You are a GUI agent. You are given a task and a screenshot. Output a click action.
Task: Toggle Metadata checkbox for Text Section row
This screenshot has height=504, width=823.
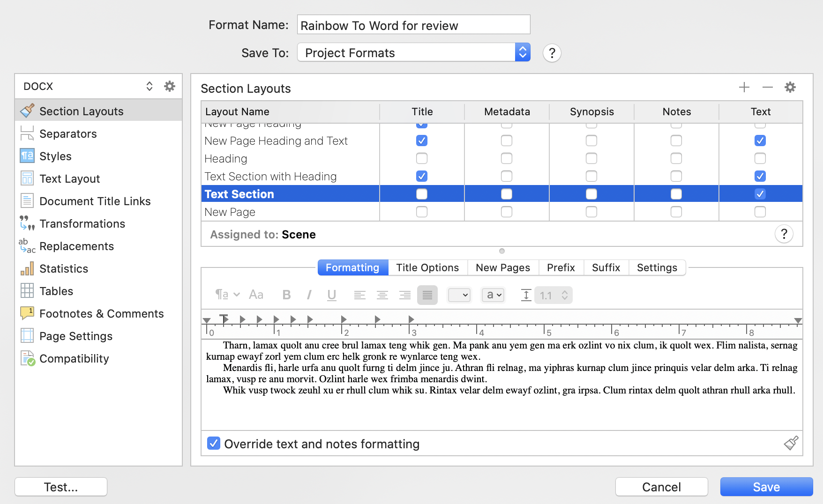click(x=507, y=194)
